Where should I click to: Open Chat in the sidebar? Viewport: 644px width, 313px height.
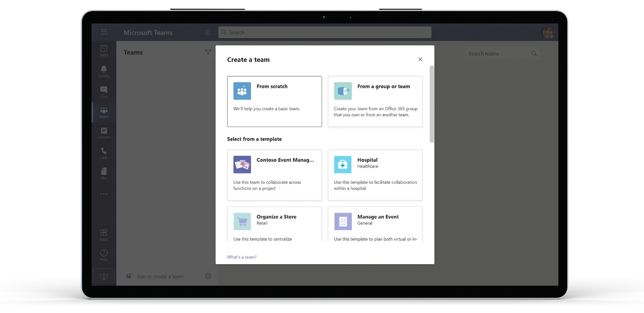tap(104, 92)
